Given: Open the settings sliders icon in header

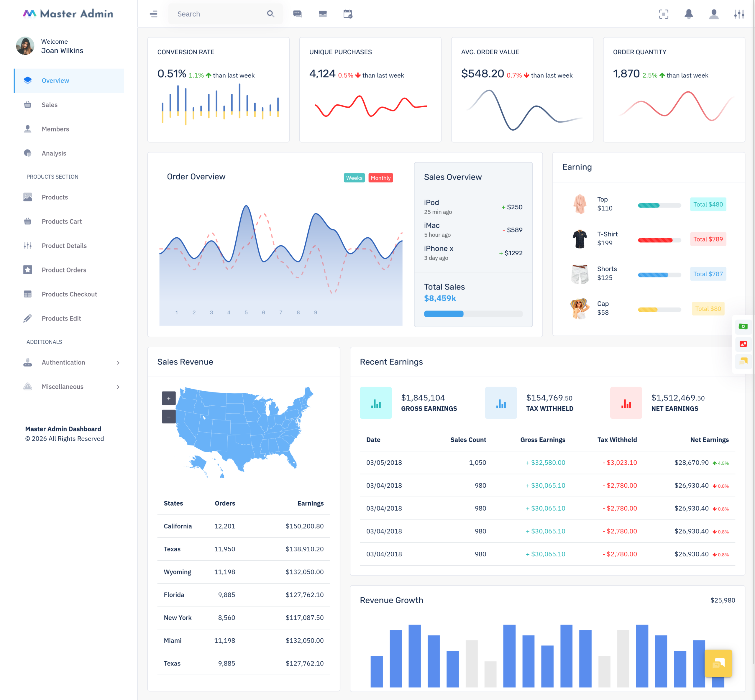Looking at the screenshot, I should (x=739, y=14).
